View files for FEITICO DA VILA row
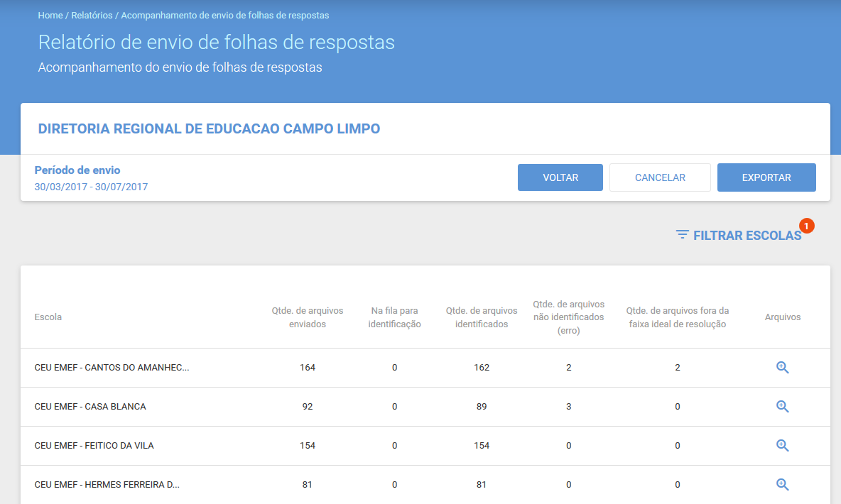This screenshot has width=841, height=504. coord(783,446)
